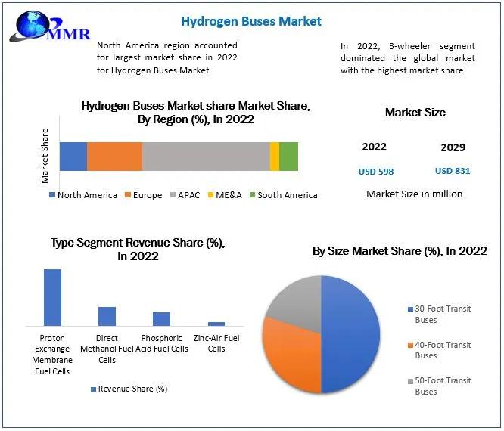Click the 40-Foot Transit Buses label
Screen dimensions: 504x431
[443, 350]
